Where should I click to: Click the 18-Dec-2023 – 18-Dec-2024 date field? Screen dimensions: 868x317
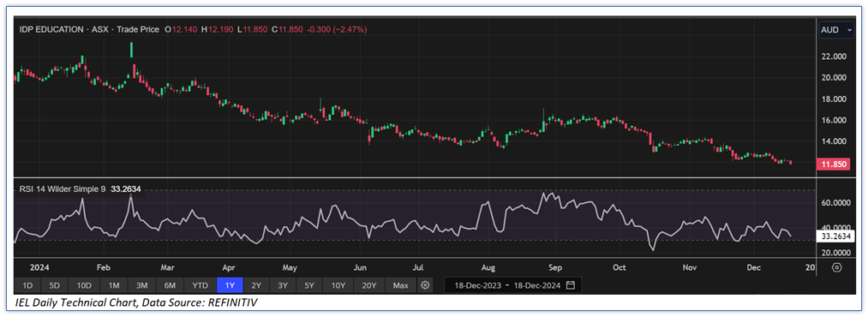click(512, 285)
